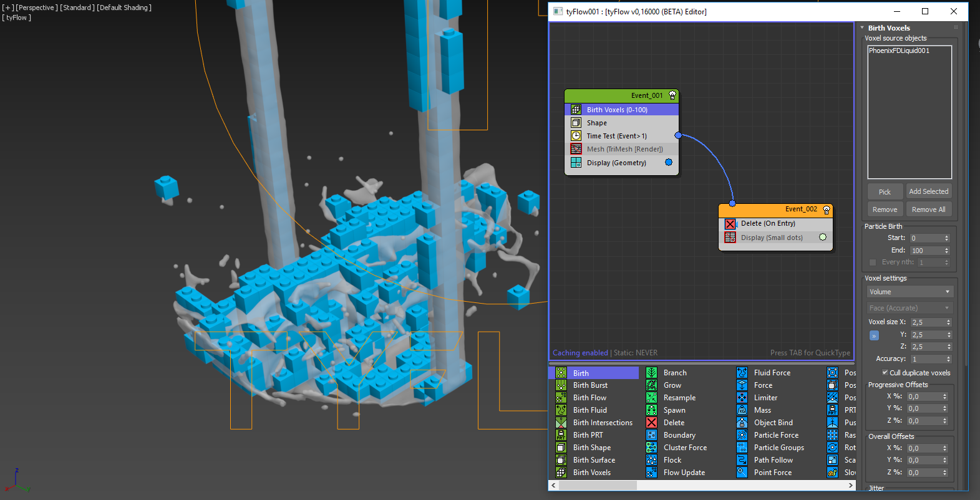
Task: Toggle Event_002 lightbulb enable icon
Action: click(x=826, y=209)
